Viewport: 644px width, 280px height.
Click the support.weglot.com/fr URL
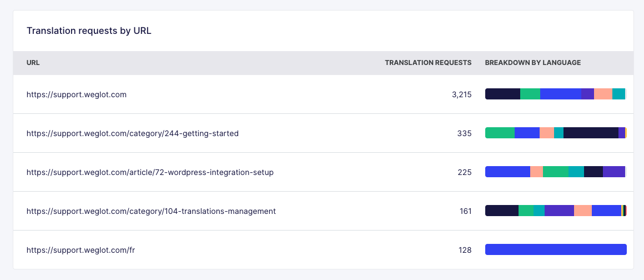80,250
